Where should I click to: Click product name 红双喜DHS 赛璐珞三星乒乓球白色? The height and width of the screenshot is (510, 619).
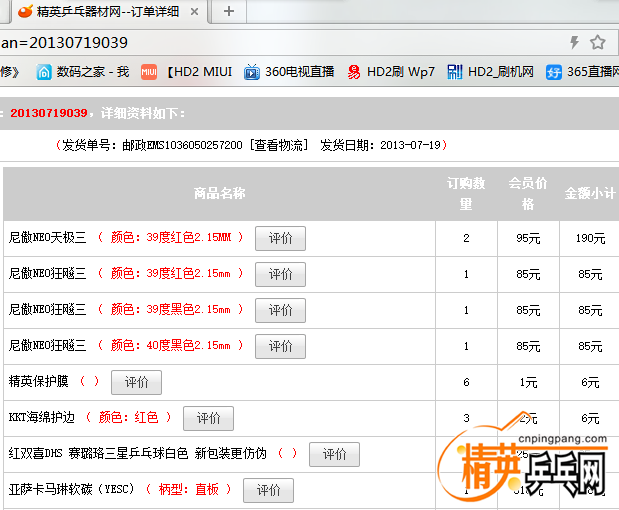pyautogui.click(x=137, y=453)
